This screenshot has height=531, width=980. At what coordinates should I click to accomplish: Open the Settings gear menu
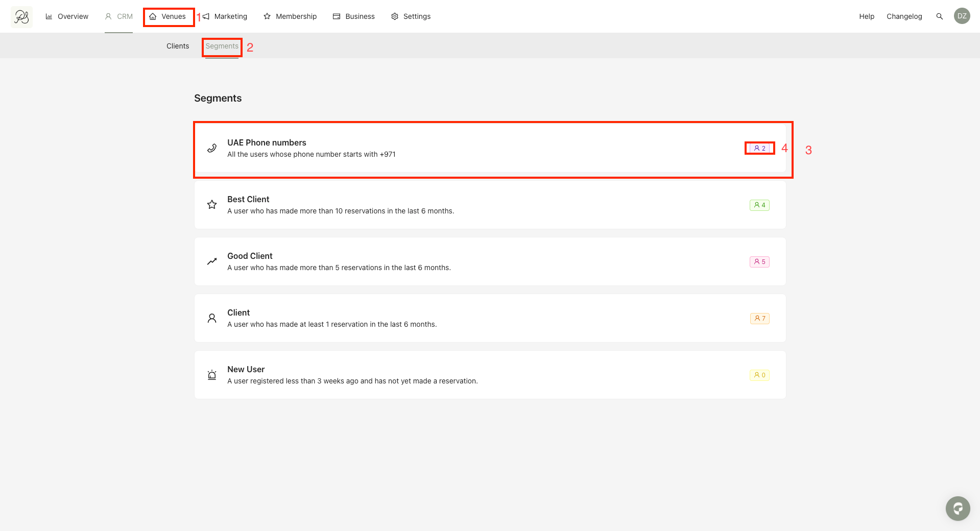(x=411, y=16)
